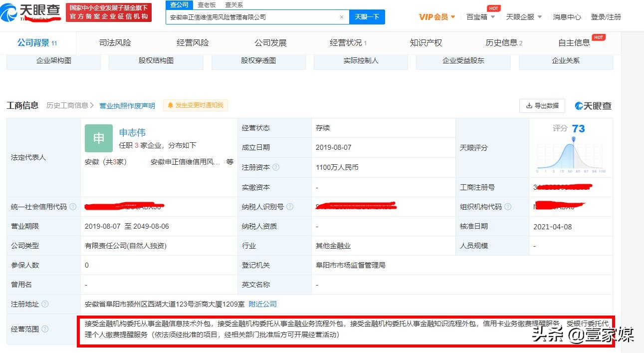Open 消息中心 message center

tap(567, 16)
